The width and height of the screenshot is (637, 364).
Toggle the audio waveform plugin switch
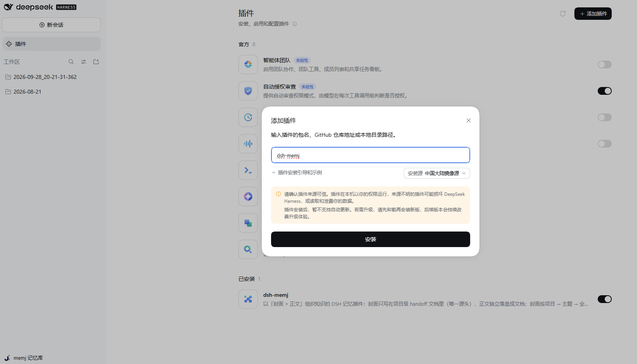[x=605, y=144]
